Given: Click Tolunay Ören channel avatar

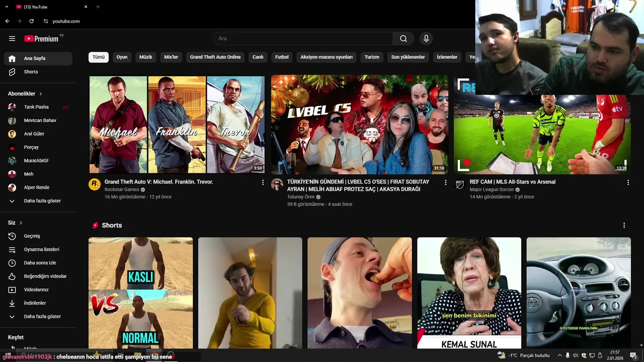Looking at the screenshot, I should tap(277, 184).
